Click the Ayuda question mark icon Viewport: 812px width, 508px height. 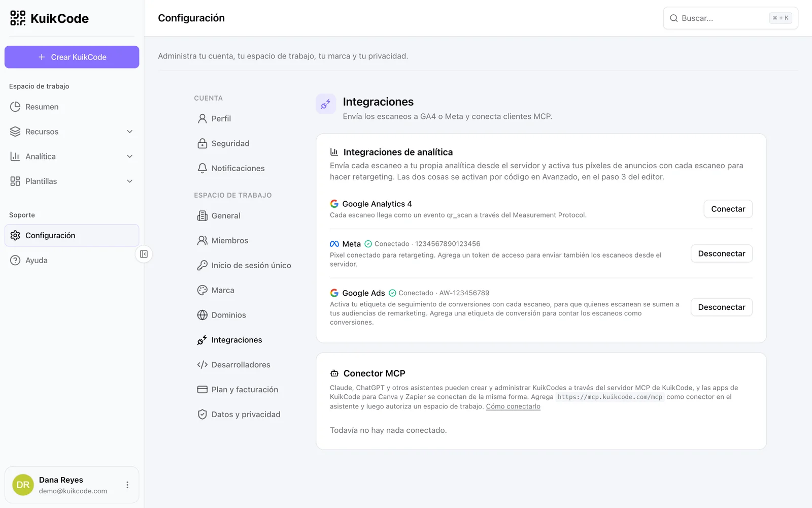click(x=15, y=260)
